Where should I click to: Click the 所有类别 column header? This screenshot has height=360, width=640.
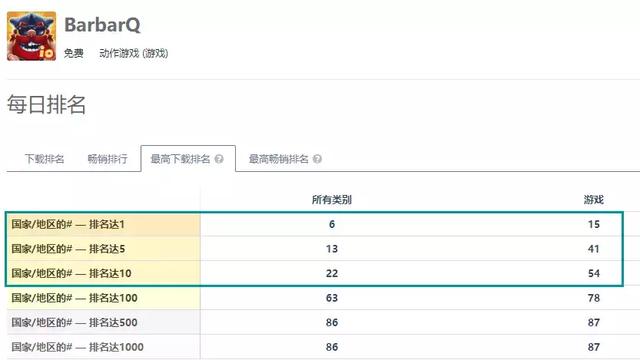[x=331, y=200]
